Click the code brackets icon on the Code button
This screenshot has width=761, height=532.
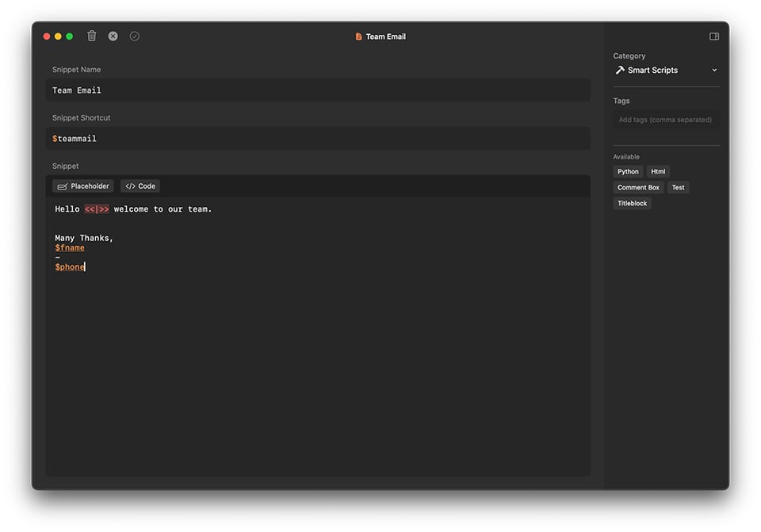click(x=128, y=186)
